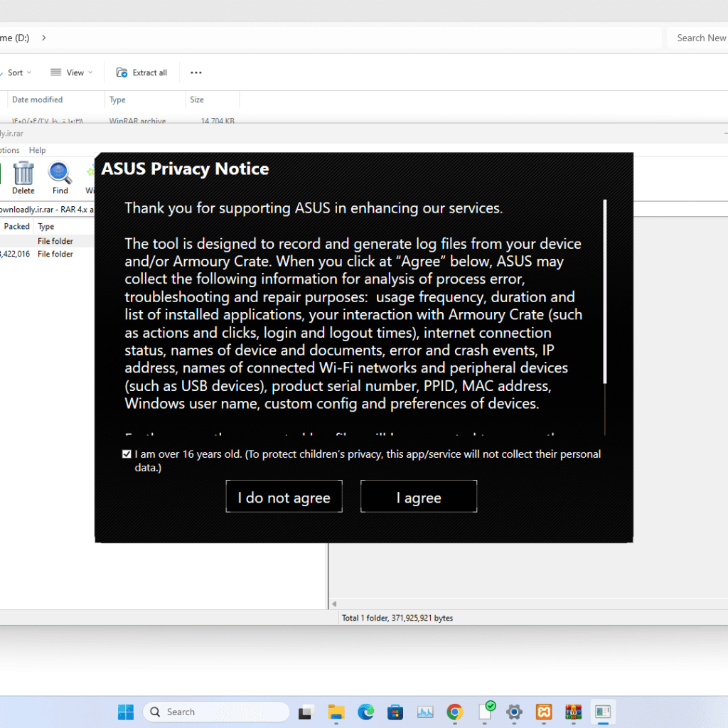Open the orange XAMPP icon on the taskbar
The height and width of the screenshot is (728, 728).
[544, 712]
